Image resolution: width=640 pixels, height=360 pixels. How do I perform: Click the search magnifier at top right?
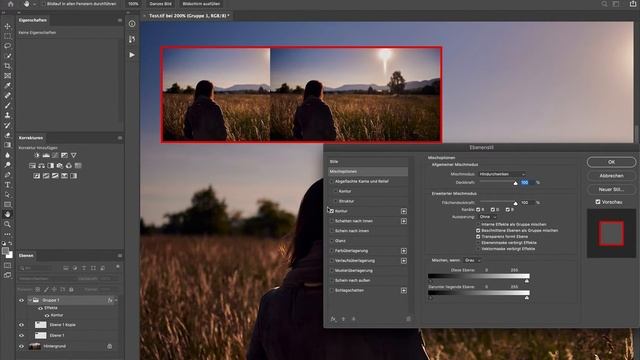click(x=604, y=4)
